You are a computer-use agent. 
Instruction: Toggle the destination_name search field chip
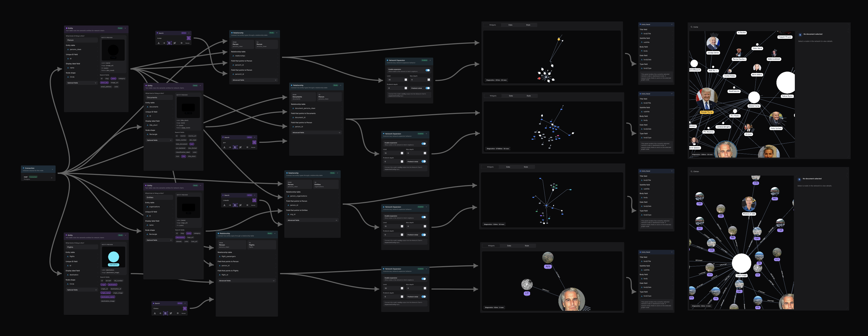pyautogui.click(x=108, y=297)
